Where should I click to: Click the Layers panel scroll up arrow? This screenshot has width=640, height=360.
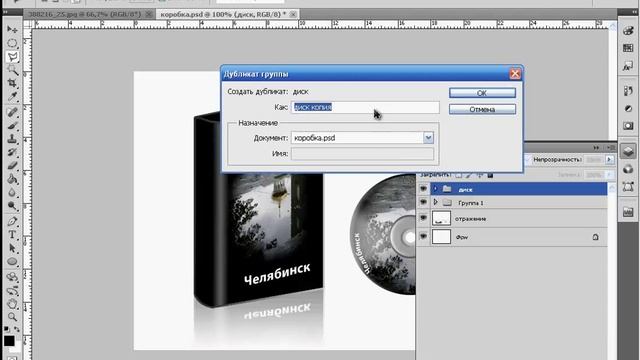point(612,188)
